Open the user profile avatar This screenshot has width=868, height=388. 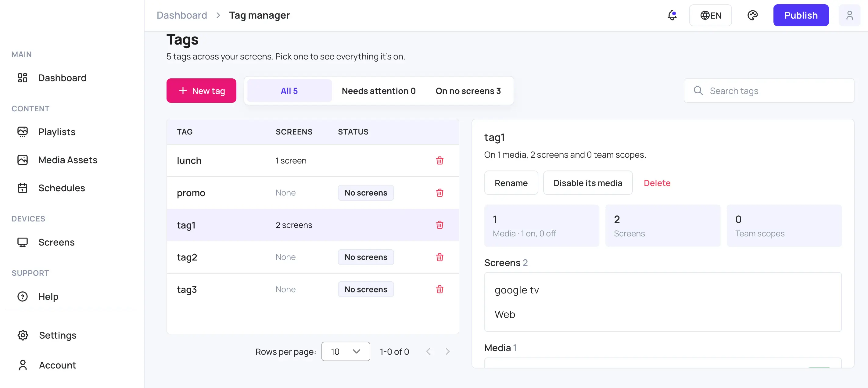click(849, 15)
